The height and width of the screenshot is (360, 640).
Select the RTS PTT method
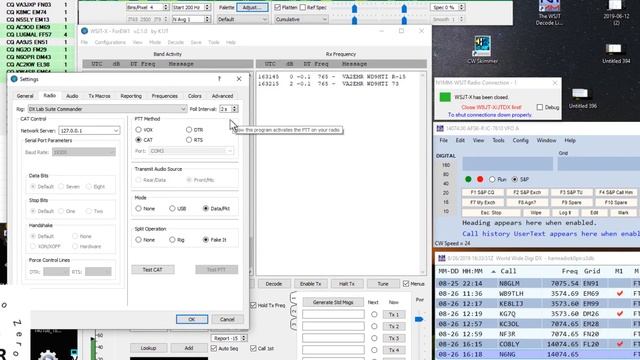189,140
